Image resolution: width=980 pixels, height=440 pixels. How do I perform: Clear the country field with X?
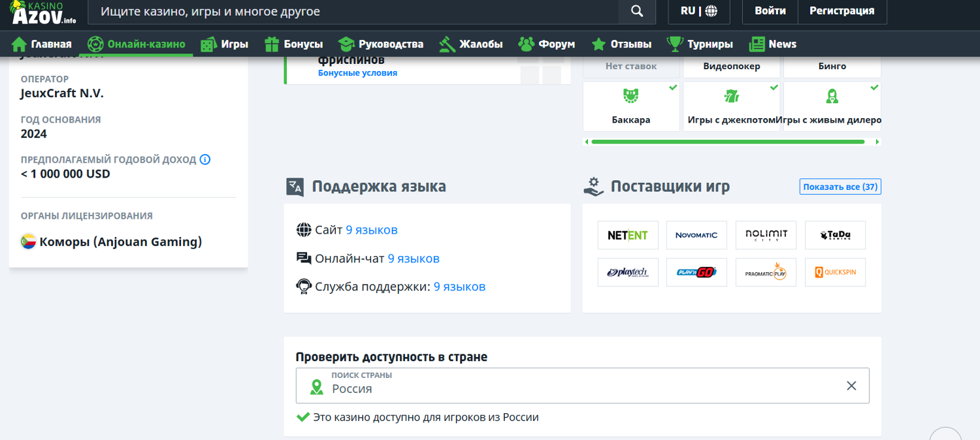pyautogui.click(x=851, y=386)
